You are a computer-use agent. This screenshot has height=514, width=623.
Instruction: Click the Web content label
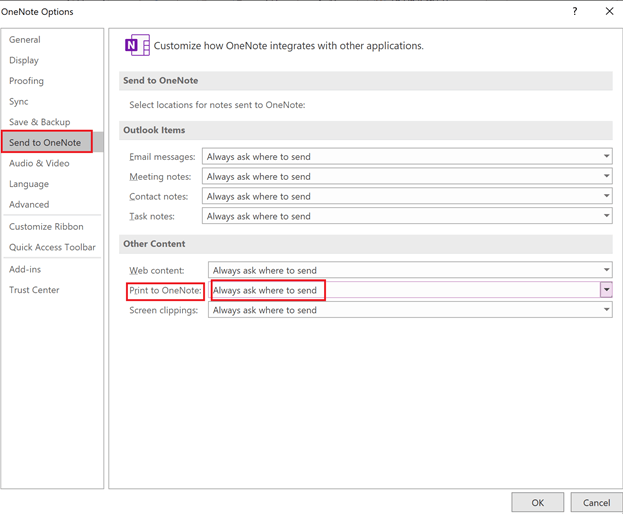tap(157, 271)
